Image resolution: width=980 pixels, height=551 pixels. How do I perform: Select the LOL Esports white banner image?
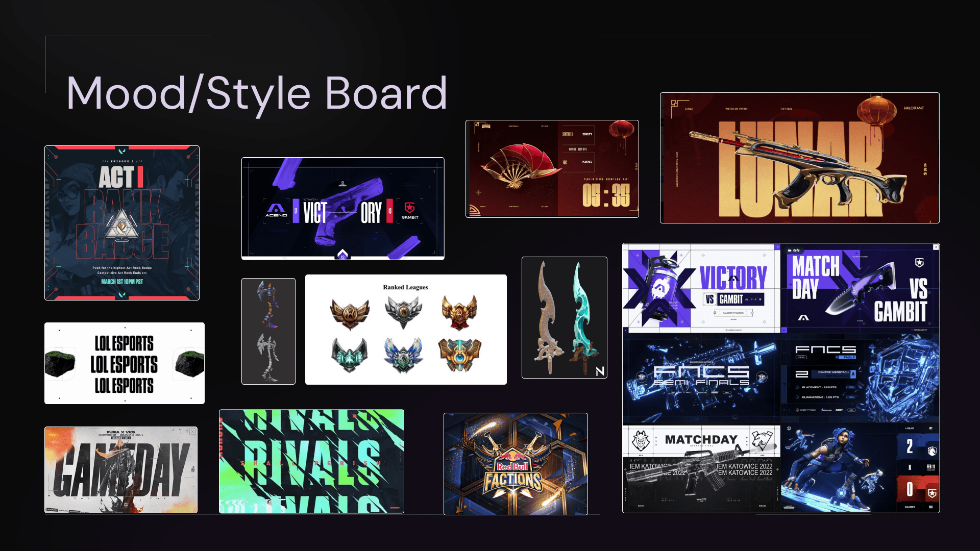click(124, 363)
